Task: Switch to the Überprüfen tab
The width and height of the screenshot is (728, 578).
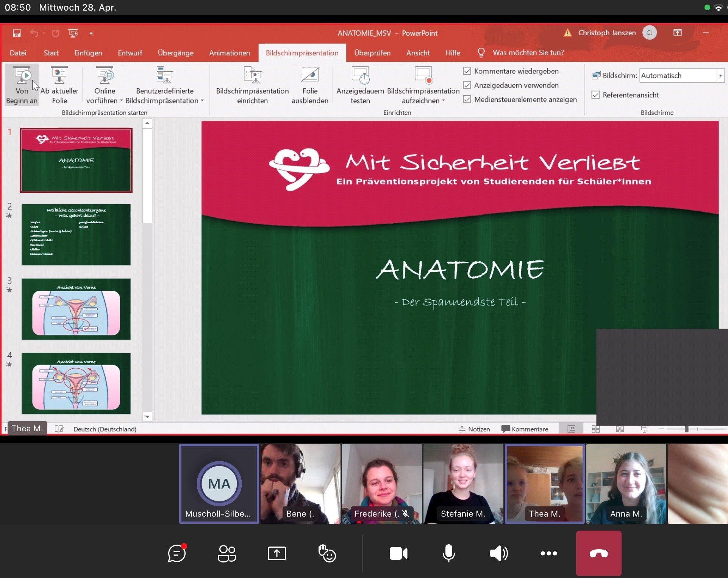Action: (x=372, y=53)
